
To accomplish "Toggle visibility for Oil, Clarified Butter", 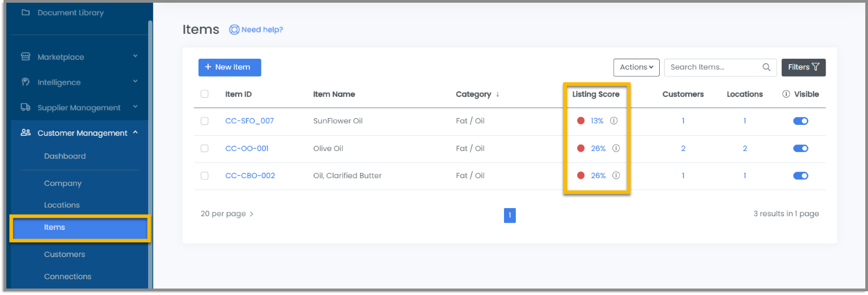I will [x=800, y=175].
